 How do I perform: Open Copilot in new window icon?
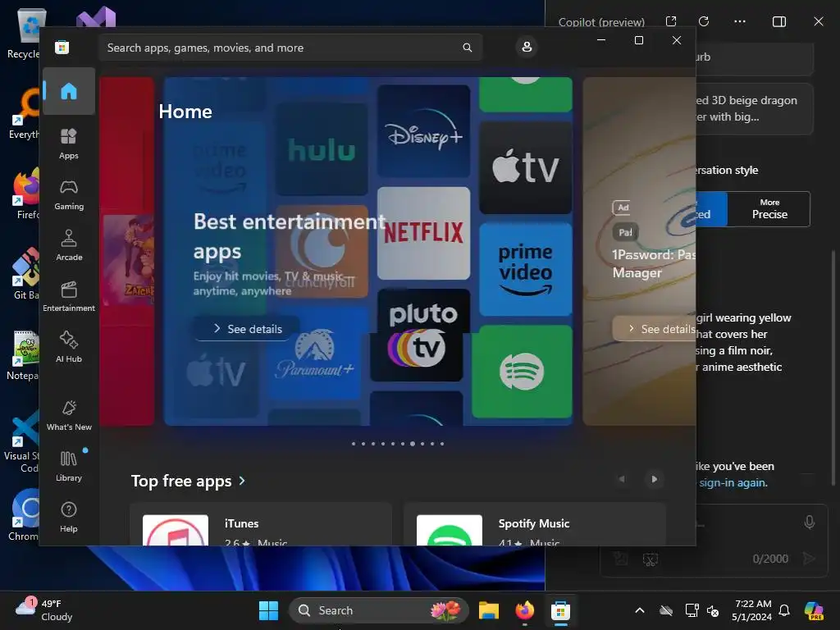(671, 21)
